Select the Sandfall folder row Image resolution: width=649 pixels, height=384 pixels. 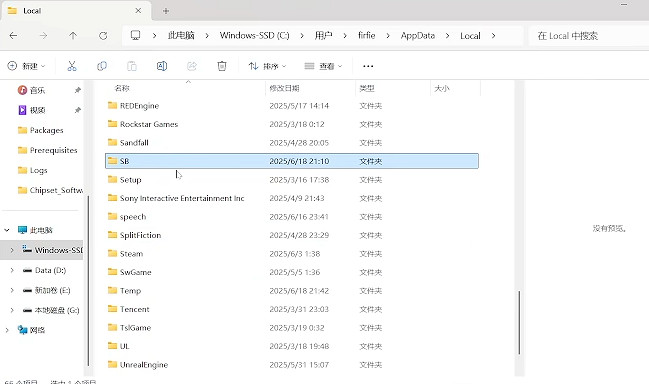(x=292, y=142)
